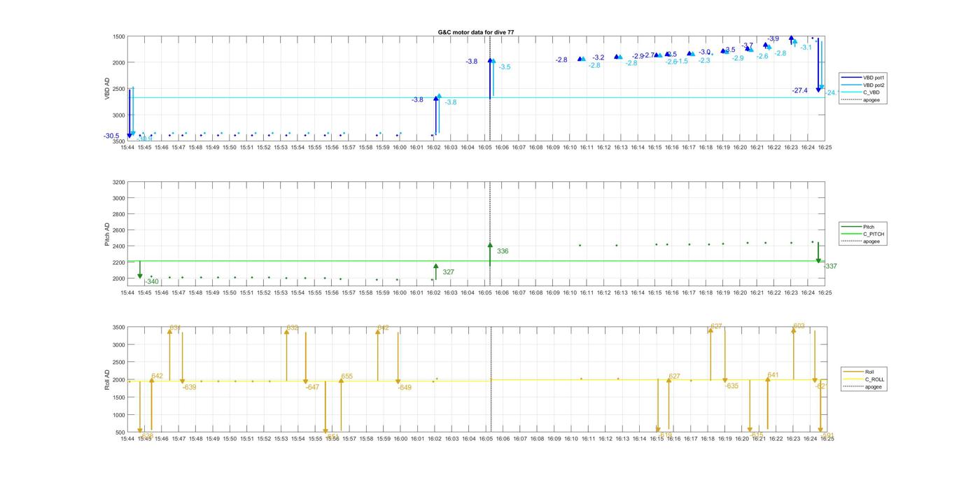
Task: Click the '1500' tick on the VBD y-axis
Action: 118,36
